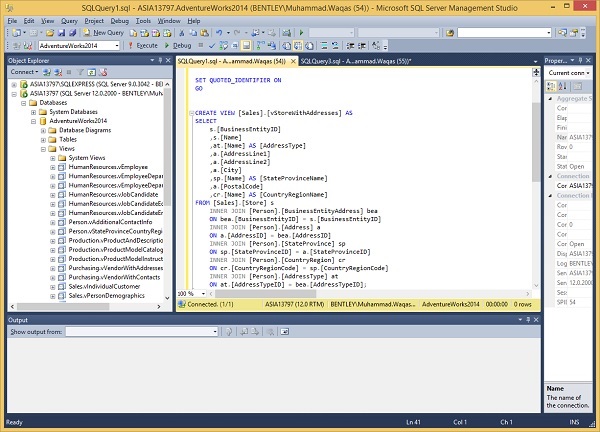Click the ASIA13797\SQLEXPRESS server icon

[22, 85]
